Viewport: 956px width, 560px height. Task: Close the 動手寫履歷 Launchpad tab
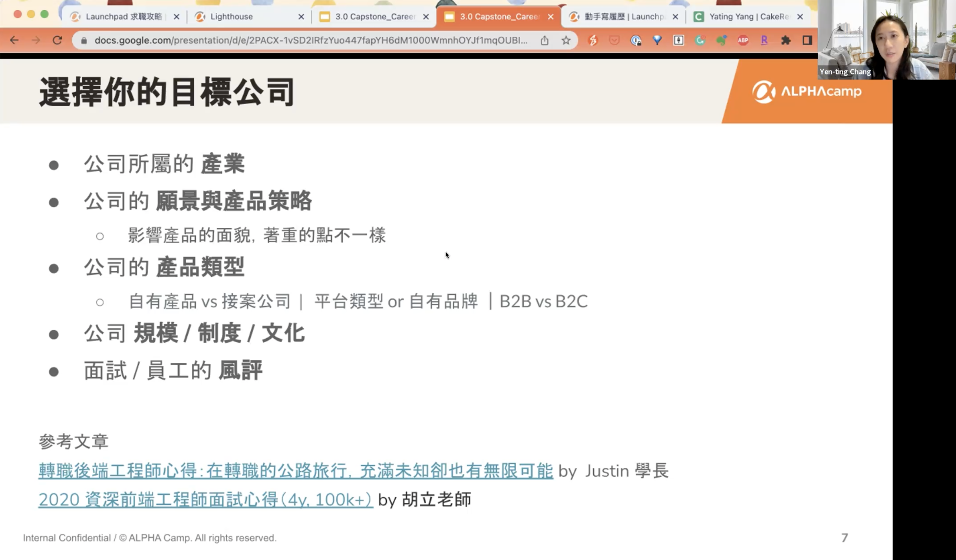(x=675, y=17)
